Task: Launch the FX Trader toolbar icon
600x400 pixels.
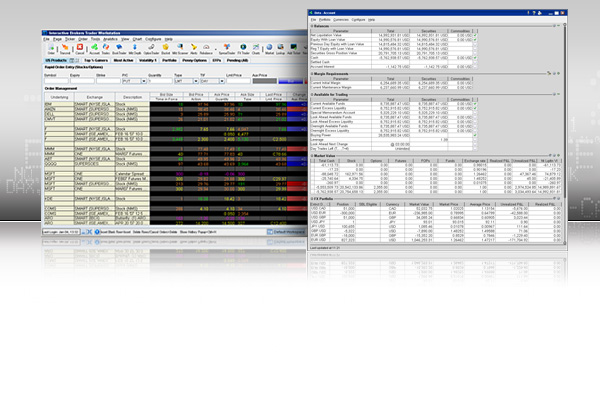Action: pyautogui.click(x=243, y=47)
